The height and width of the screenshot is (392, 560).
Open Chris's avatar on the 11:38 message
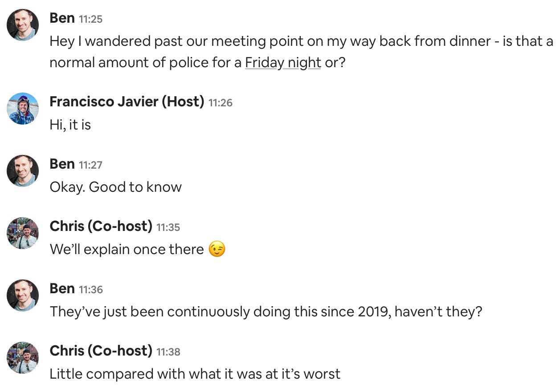[x=23, y=358]
